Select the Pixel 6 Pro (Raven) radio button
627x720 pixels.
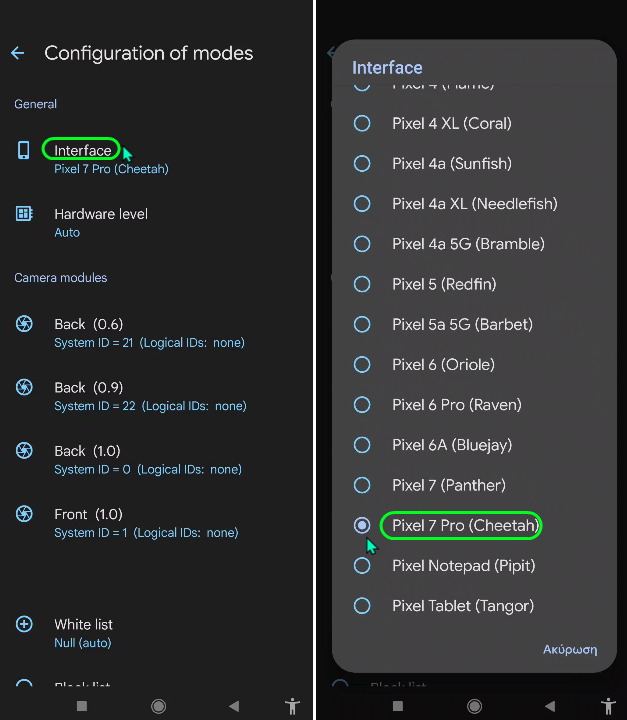[362, 405]
